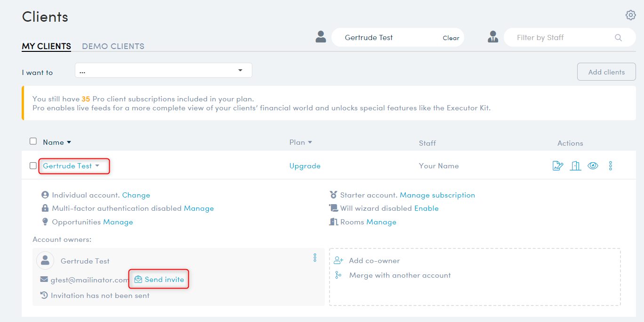Click the Add co-owner icon
The height and width of the screenshot is (322, 644).
click(x=338, y=261)
